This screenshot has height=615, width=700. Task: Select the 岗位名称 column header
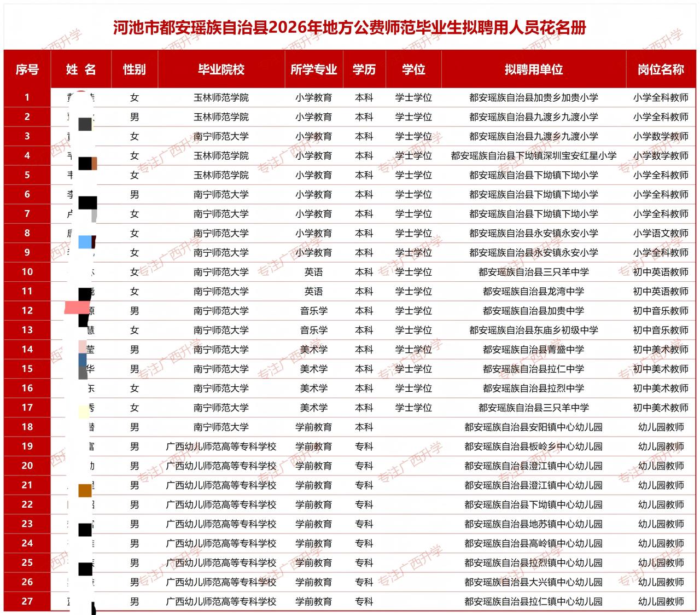(x=661, y=69)
